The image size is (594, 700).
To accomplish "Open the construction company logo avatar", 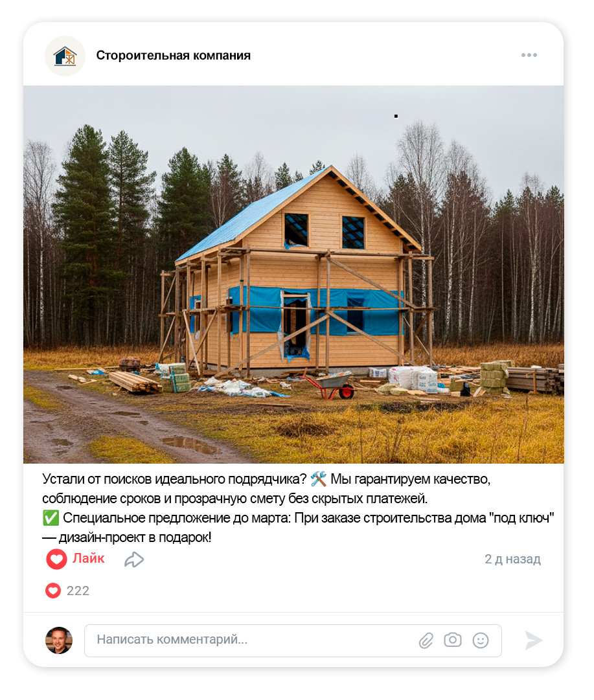I will [x=65, y=56].
